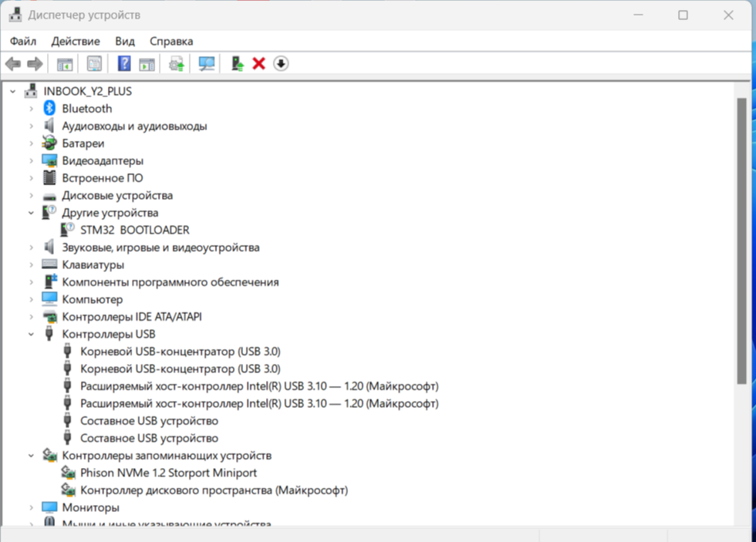Image resolution: width=756 pixels, height=542 pixels.
Task: Click the Update driver toolbar icon
Action: 177,63
